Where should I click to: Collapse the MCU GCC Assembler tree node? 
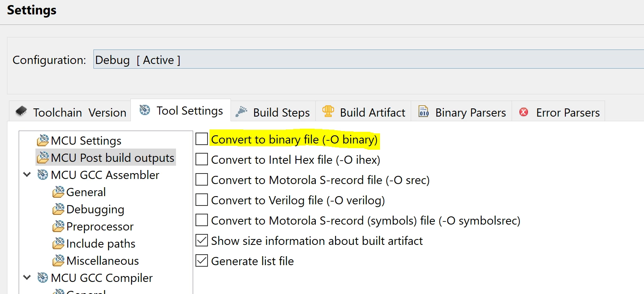click(27, 174)
